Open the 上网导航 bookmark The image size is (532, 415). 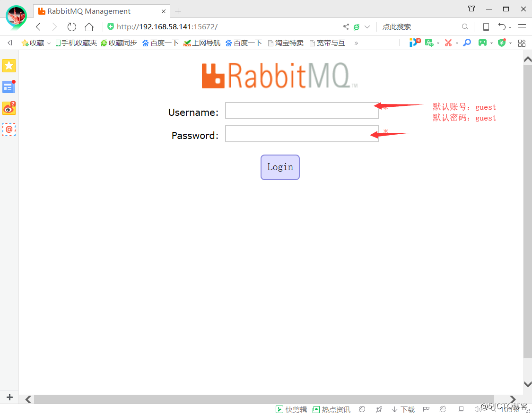pos(202,43)
